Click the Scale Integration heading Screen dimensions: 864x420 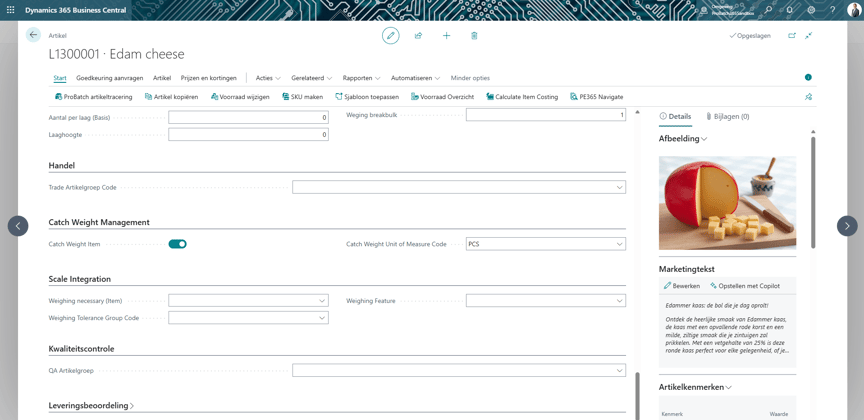pyautogui.click(x=79, y=279)
